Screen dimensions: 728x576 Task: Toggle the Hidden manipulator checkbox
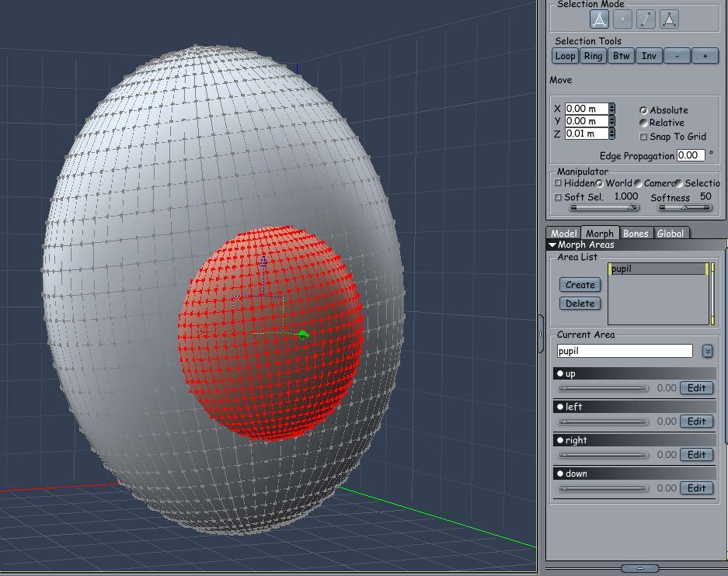coord(558,182)
